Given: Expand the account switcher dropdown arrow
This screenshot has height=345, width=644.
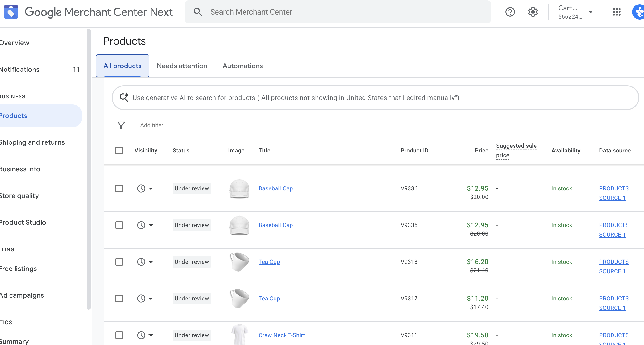Looking at the screenshot, I should point(591,12).
